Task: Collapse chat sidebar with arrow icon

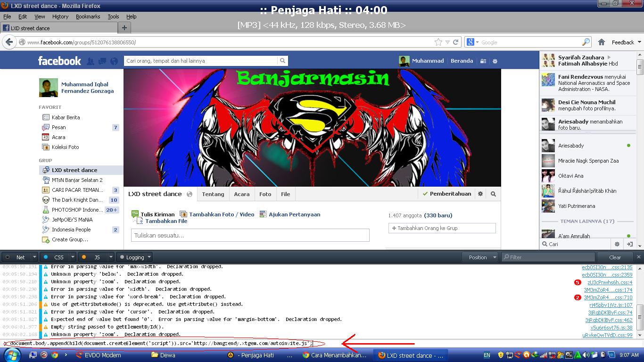Action: (629, 244)
